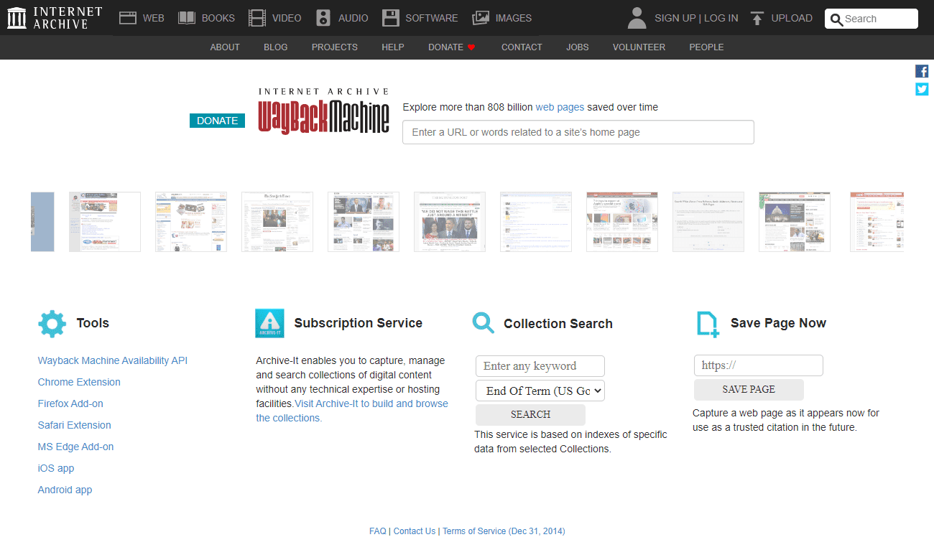Open the Software floppy disk icon

click(391, 18)
